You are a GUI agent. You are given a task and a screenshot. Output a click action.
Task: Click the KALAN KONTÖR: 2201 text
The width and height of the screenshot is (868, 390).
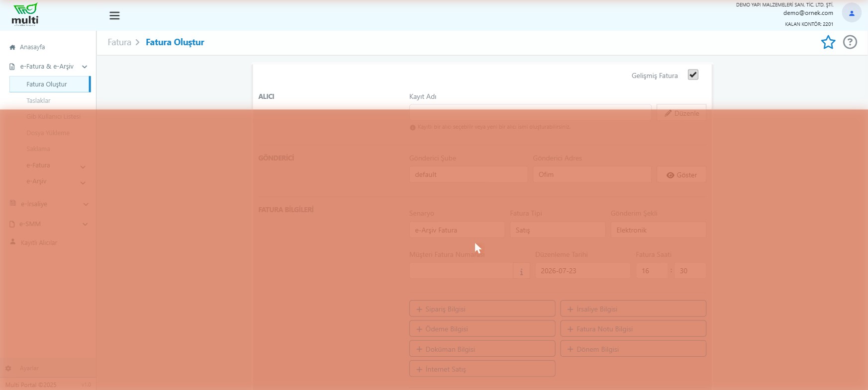point(809,24)
